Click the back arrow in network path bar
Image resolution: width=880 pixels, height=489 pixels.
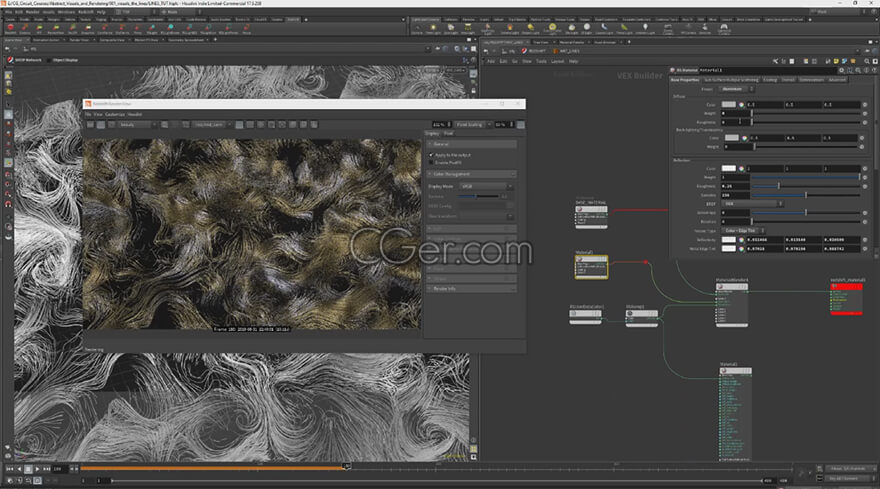tap(485, 51)
